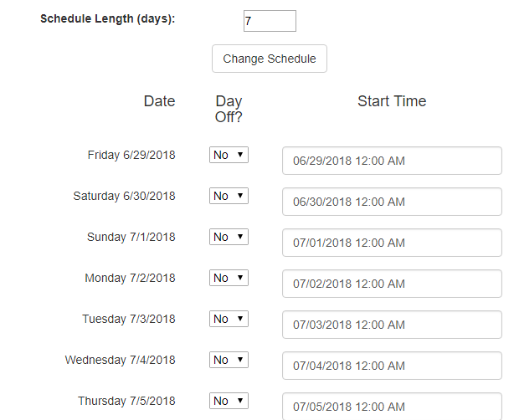Image resolution: width=514 pixels, height=420 pixels.
Task: Edit start time 07/04/2018 12:00 AM
Action: click(392, 366)
